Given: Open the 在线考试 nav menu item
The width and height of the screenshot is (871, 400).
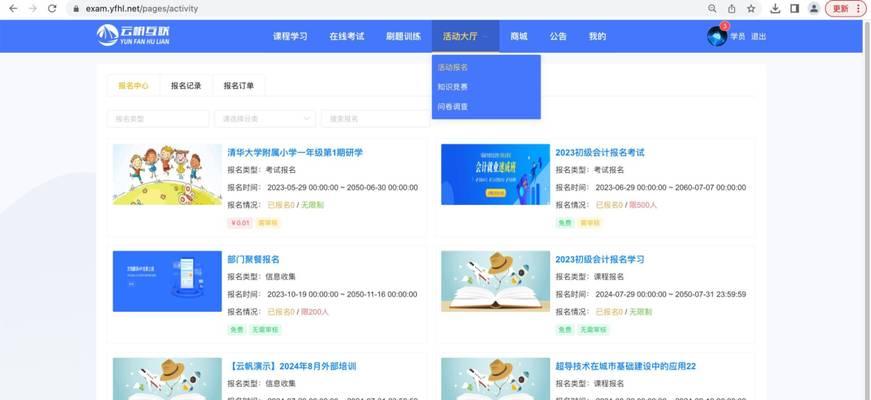Looking at the screenshot, I should (x=347, y=37).
